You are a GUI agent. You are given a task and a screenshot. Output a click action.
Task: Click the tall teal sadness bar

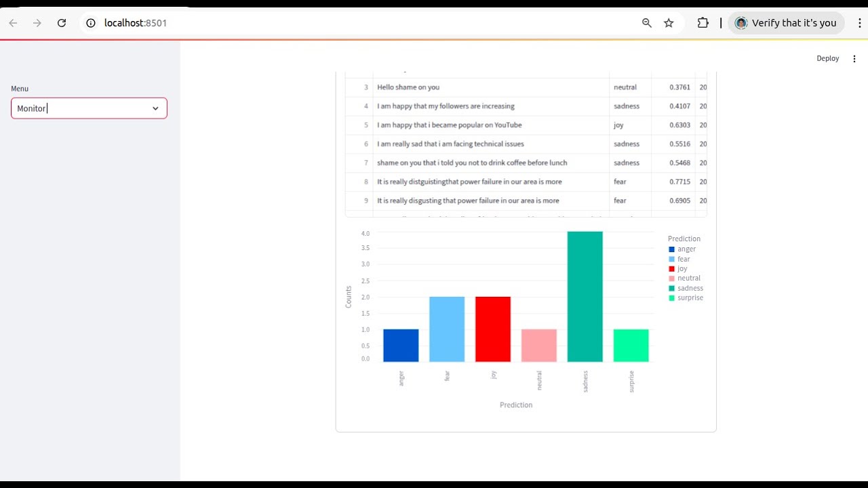click(585, 297)
